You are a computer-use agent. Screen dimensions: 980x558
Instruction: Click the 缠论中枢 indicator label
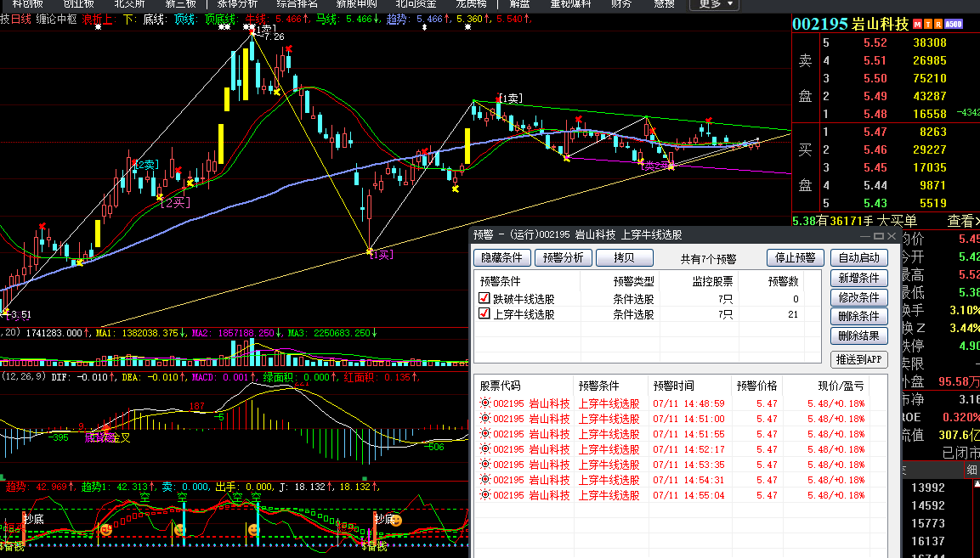click(56, 20)
